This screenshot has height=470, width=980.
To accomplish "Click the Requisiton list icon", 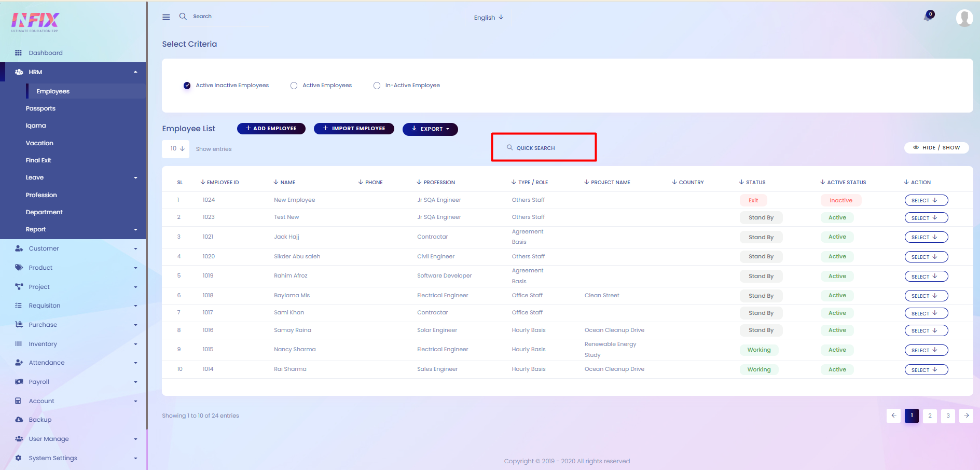I will 18,306.
